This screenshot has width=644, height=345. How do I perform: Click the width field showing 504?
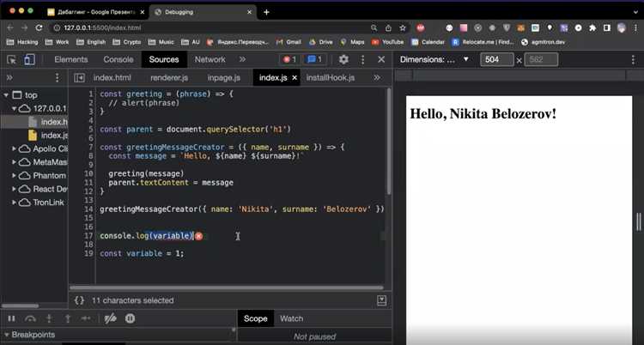(x=497, y=59)
